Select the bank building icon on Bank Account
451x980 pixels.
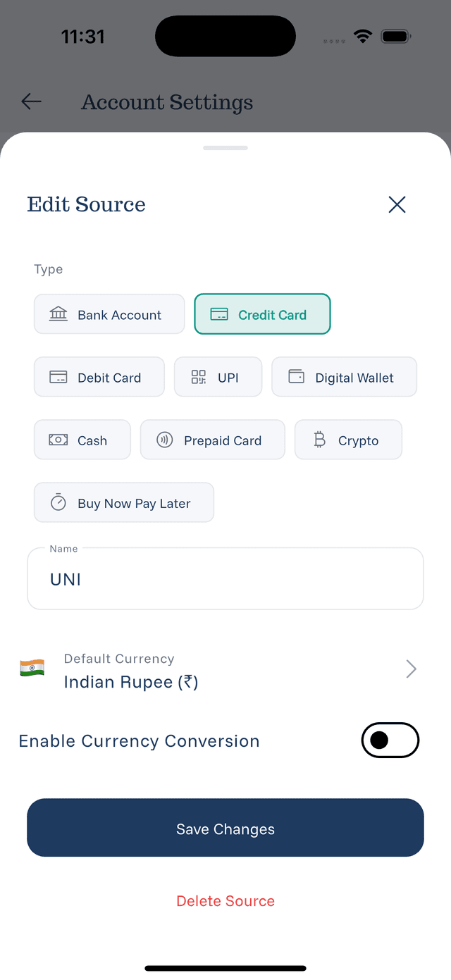[x=58, y=314]
